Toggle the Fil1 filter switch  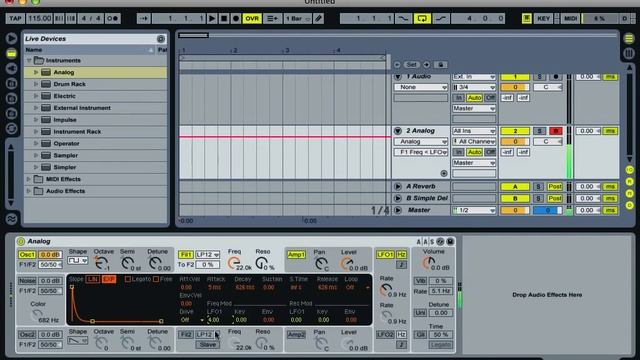pos(185,255)
